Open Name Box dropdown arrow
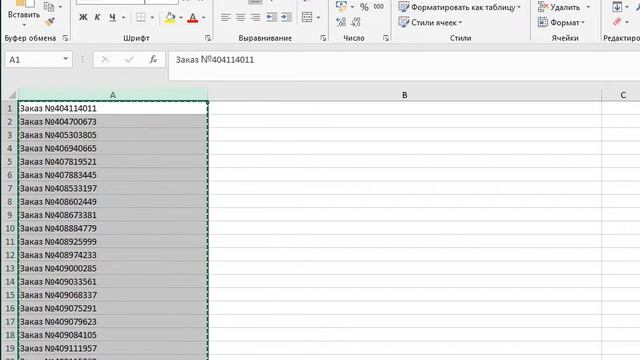 [x=65, y=60]
